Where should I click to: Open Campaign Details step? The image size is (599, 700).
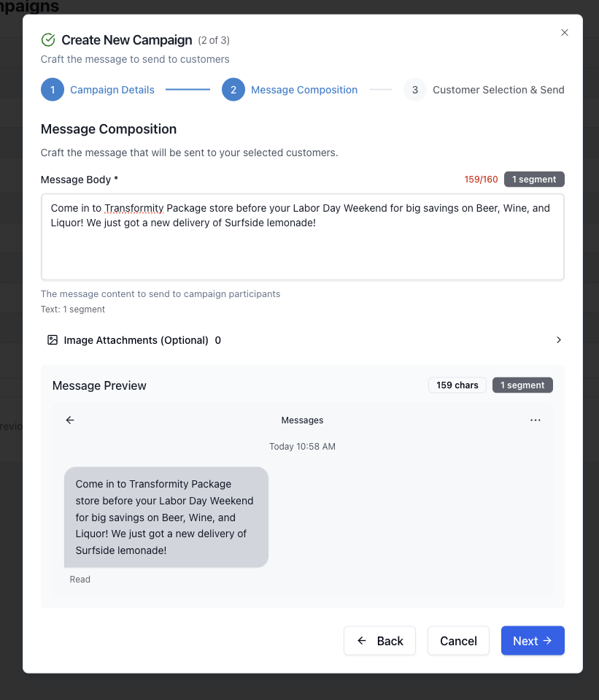coord(112,90)
